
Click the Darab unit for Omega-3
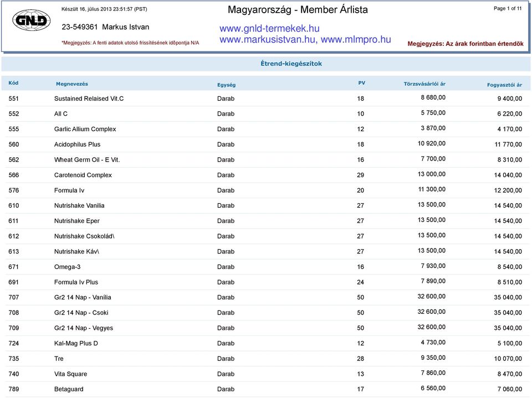pyautogui.click(x=226, y=267)
